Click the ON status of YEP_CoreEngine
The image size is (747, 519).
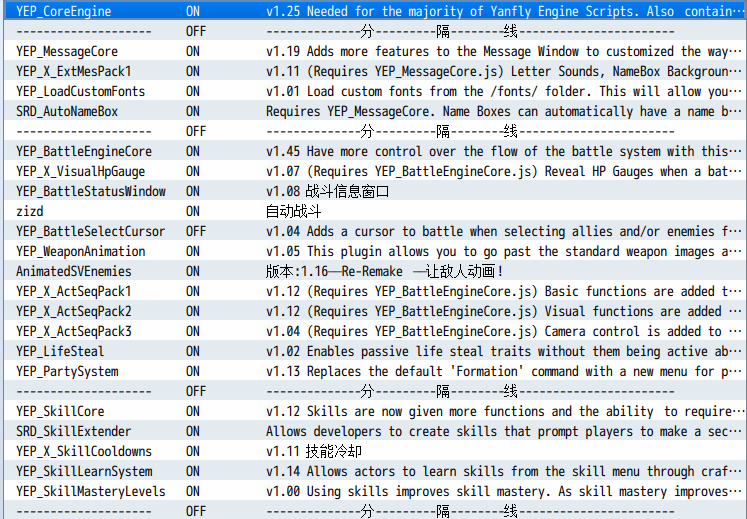(x=193, y=11)
